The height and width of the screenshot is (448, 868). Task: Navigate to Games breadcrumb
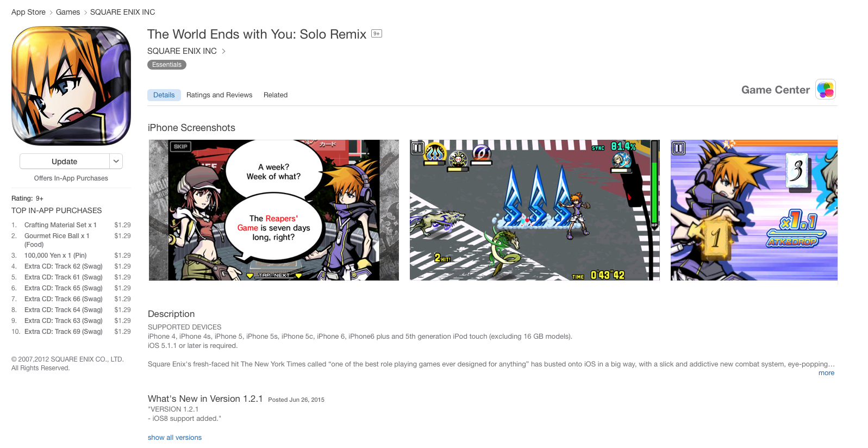(68, 12)
